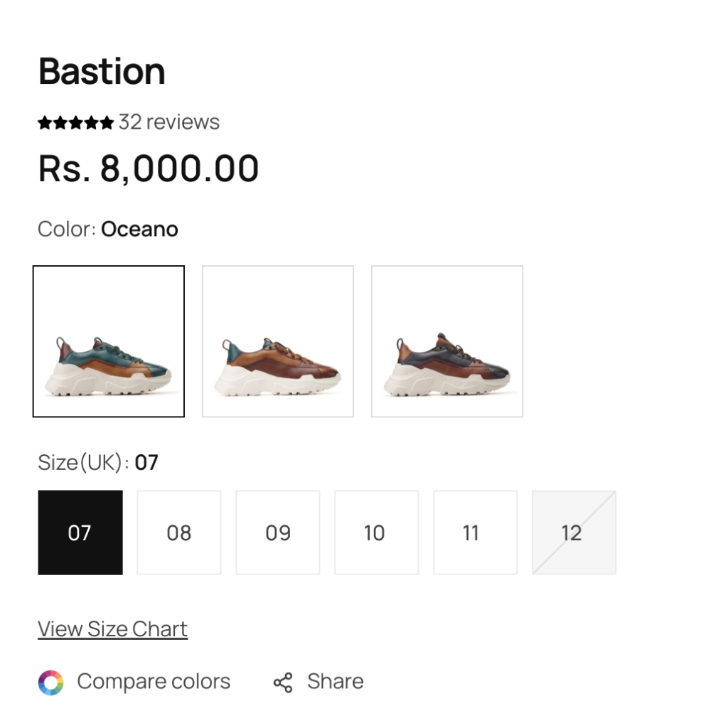Viewport: 728px width, 728px height.
Task: Select UK size 07
Action: pyautogui.click(x=80, y=532)
